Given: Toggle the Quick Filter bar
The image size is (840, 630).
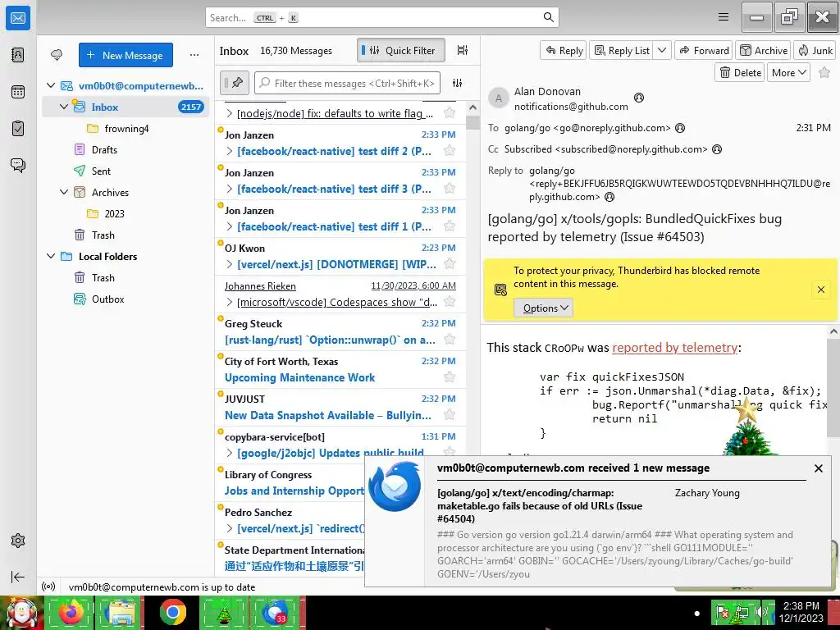Looking at the screenshot, I should [400, 50].
